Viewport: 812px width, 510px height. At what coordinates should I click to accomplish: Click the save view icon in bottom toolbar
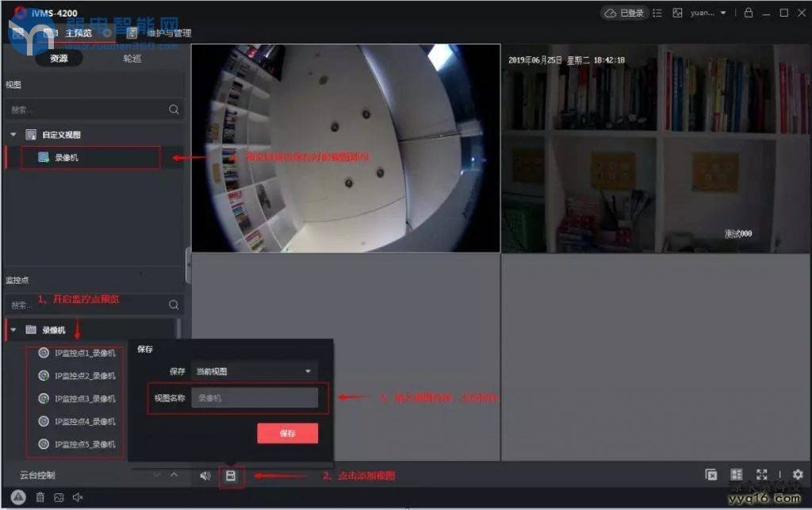pyautogui.click(x=231, y=476)
